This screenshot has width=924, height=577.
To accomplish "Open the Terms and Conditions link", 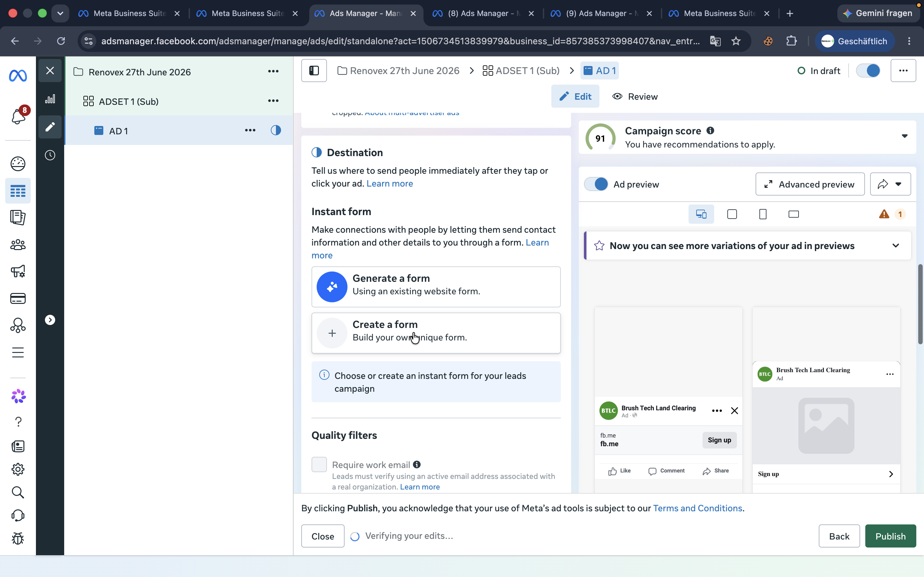I will coord(697,508).
